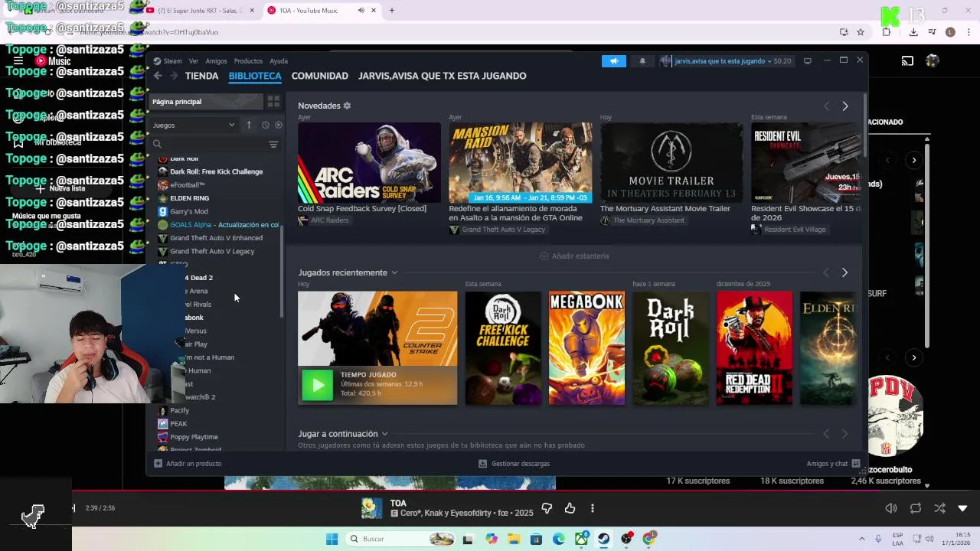Open the ARC Raiders Cold Snap news card
The width and height of the screenshot is (980, 551).
[369, 162]
